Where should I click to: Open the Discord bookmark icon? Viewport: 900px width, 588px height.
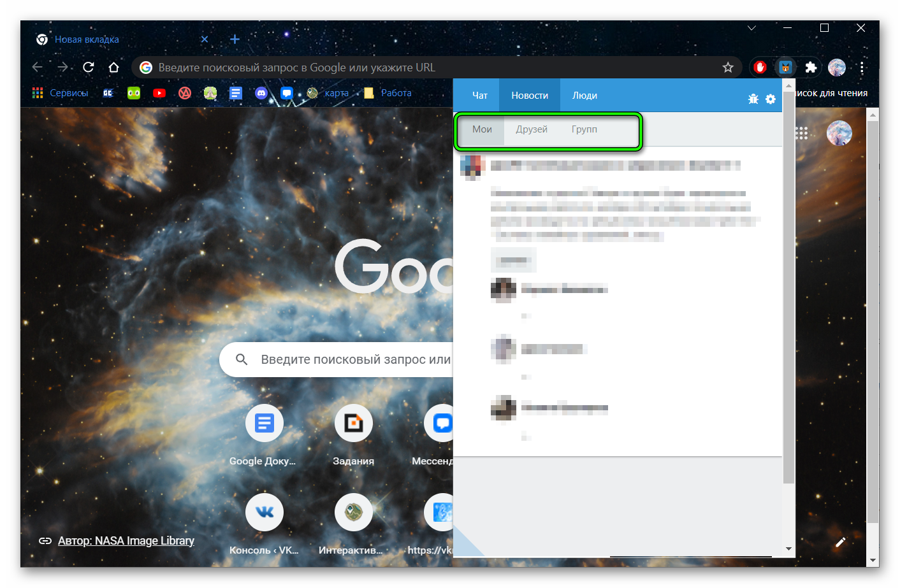[x=261, y=93]
